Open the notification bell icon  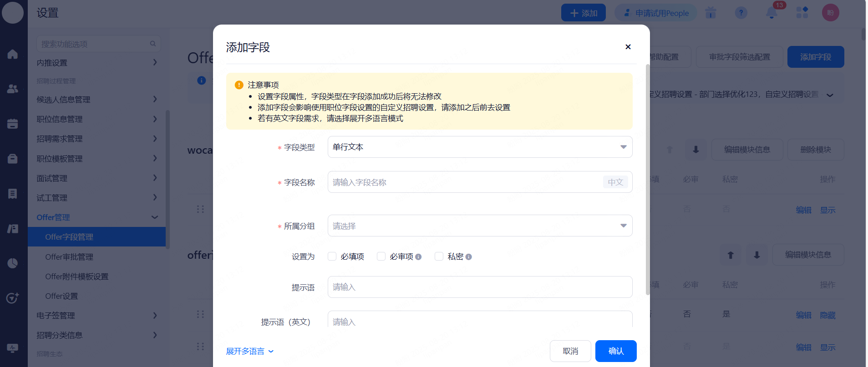coord(772,13)
